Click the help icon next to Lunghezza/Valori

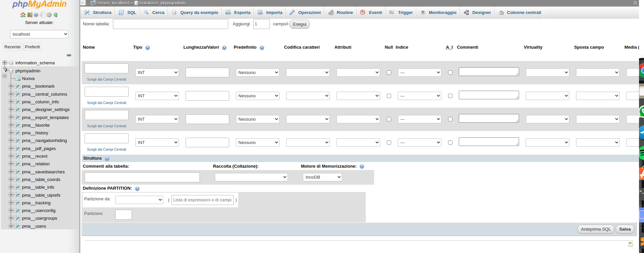(224, 48)
